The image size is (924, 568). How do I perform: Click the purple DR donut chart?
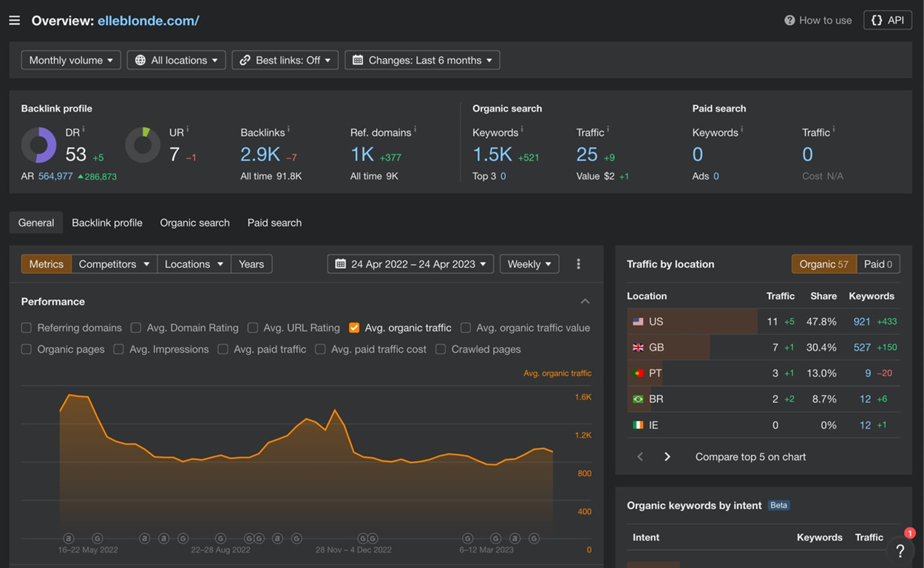(39, 145)
